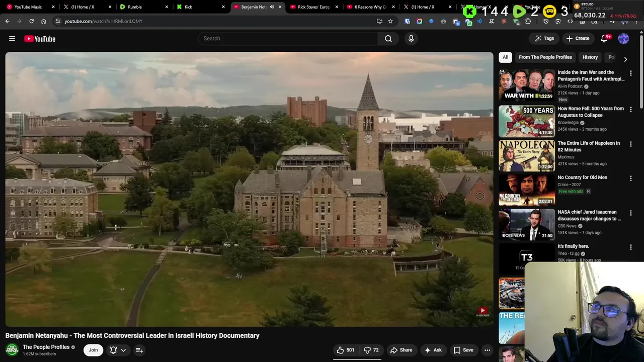Viewport: 644px width, 362px height.
Task: Go to the YouTube home logo
Action: [x=40, y=39]
